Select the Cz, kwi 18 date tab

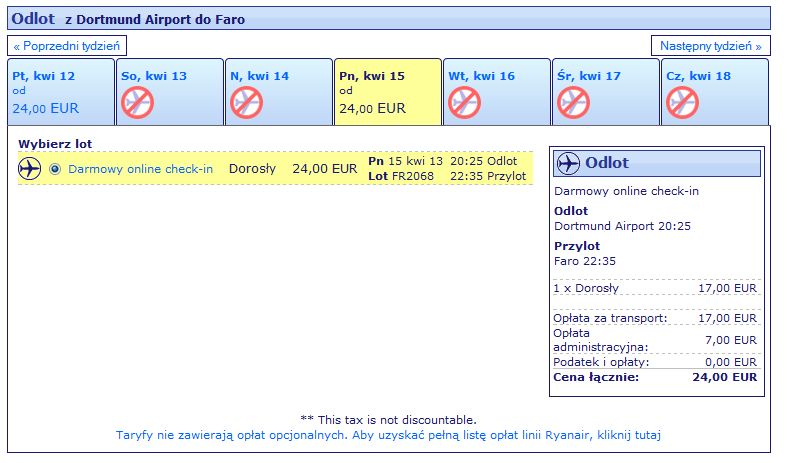tap(715, 92)
